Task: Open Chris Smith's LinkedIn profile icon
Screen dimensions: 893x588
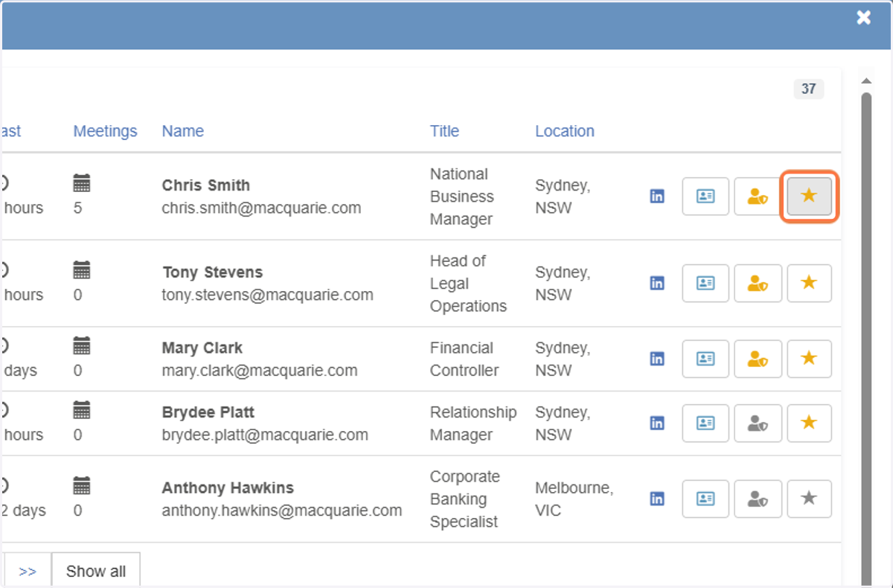Action: 657,196
